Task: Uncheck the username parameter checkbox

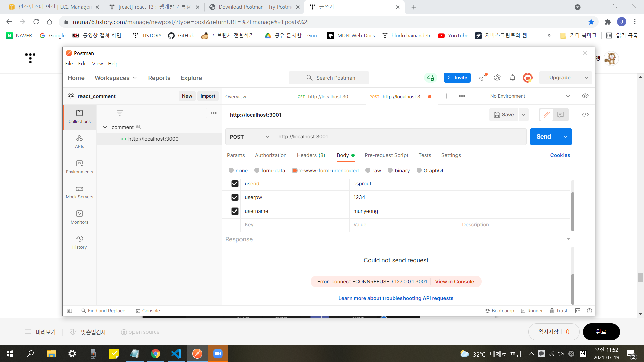Action: (235, 211)
